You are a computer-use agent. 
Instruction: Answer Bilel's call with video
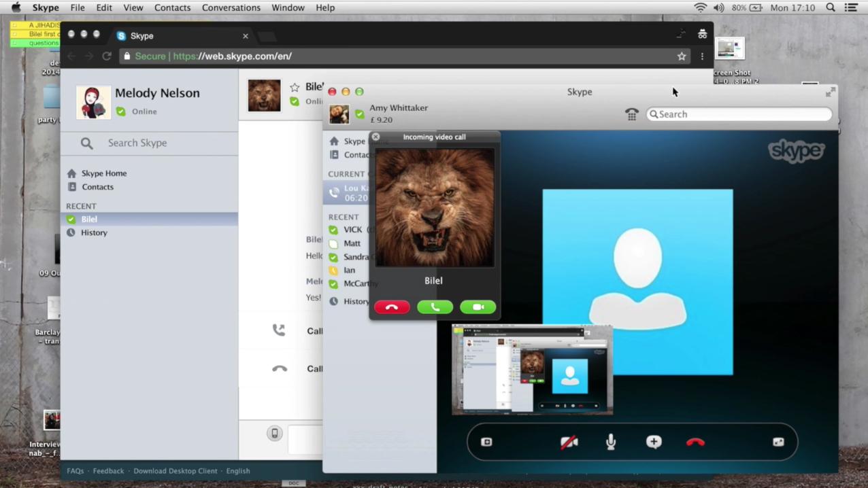pyautogui.click(x=478, y=307)
